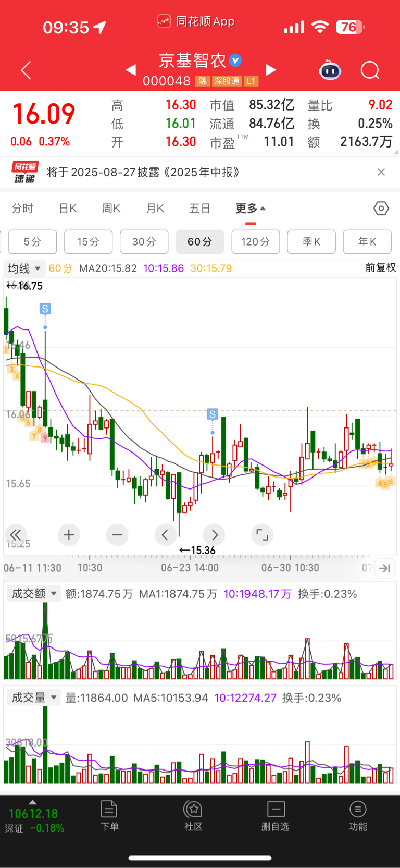The width and height of the screenshot is (400, 868).
Task: Tap the main candlestick chart area
Action: pyautogui.click(x=200, y=417)
